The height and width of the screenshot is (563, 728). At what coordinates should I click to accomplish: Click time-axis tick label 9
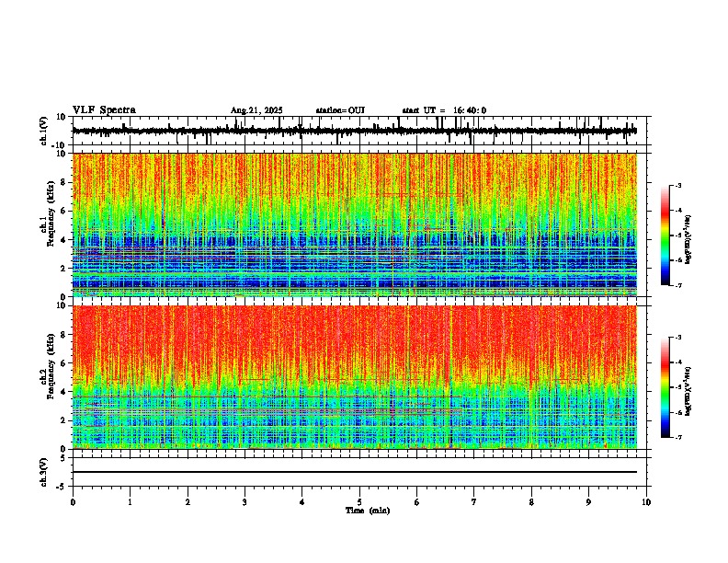coord(588,502)
